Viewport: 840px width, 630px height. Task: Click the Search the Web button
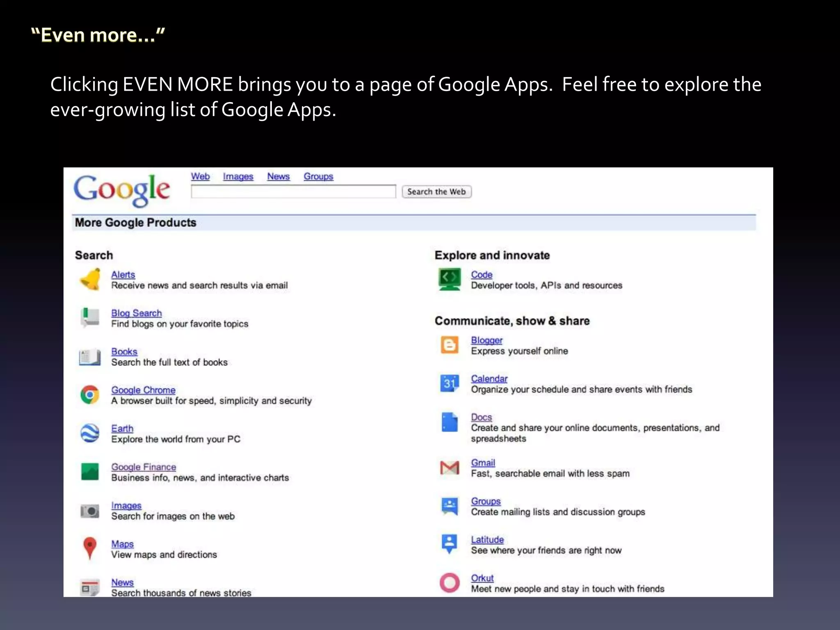(x=436, y=192)
